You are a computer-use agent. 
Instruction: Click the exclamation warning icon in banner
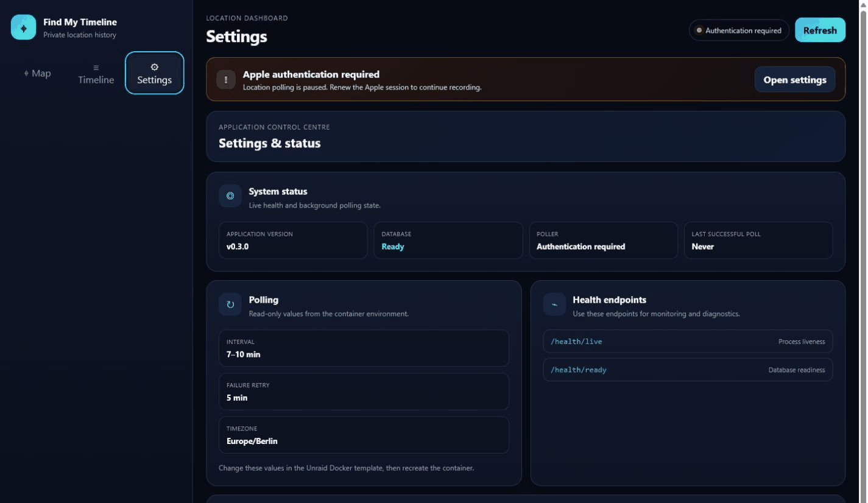[x=226, y=79]
